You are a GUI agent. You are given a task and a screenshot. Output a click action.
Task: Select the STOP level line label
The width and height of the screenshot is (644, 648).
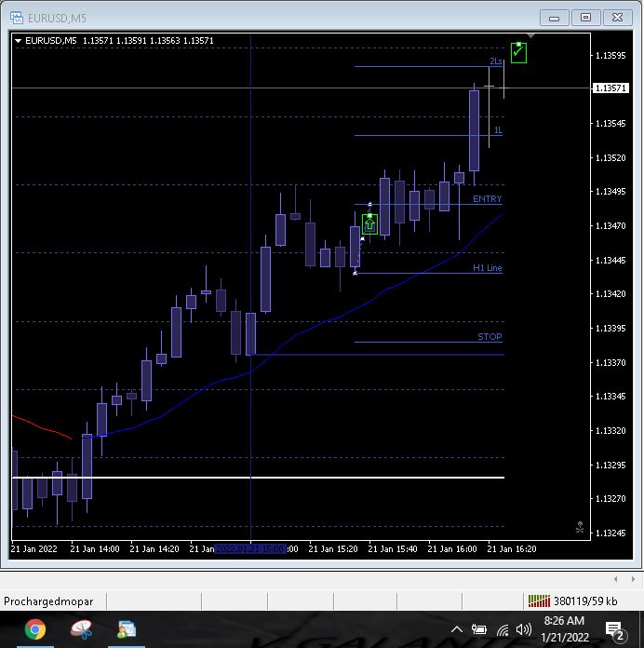point(490,336)
